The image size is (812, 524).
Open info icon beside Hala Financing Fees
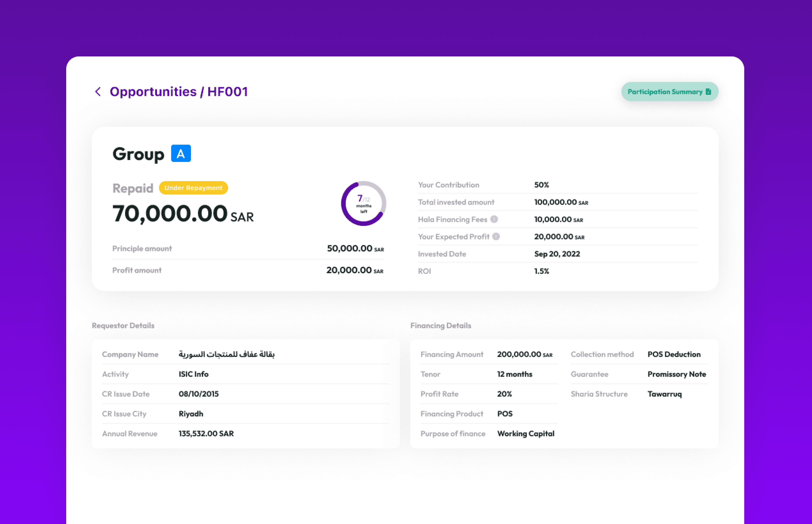coord(494,220)
